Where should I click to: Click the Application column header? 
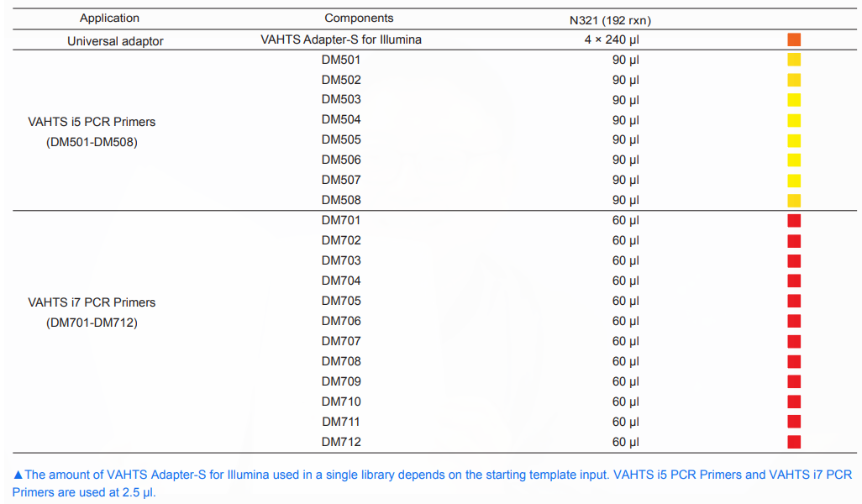click(x=110, y=18)
